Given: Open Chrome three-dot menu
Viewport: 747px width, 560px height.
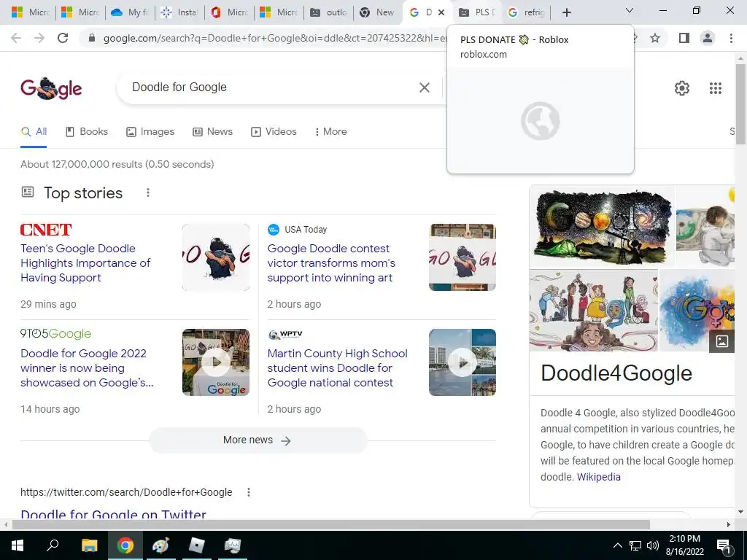Looking at the screenshot, I should (x=731, y=38).
